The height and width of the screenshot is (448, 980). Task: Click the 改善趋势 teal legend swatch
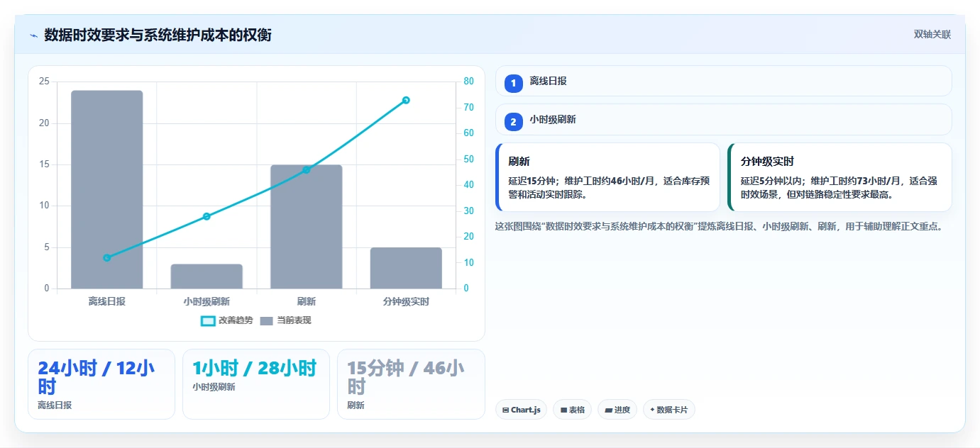tap(208, 321)
